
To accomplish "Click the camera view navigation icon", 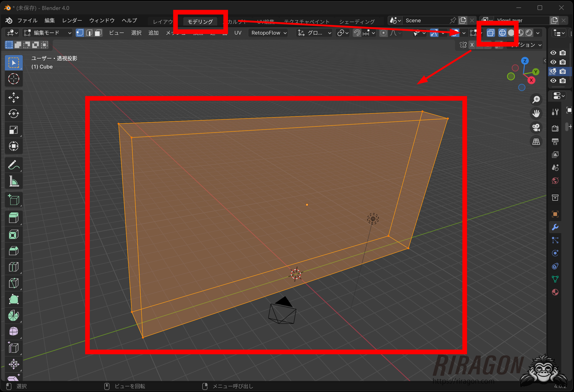I will [x=536, y=128].
